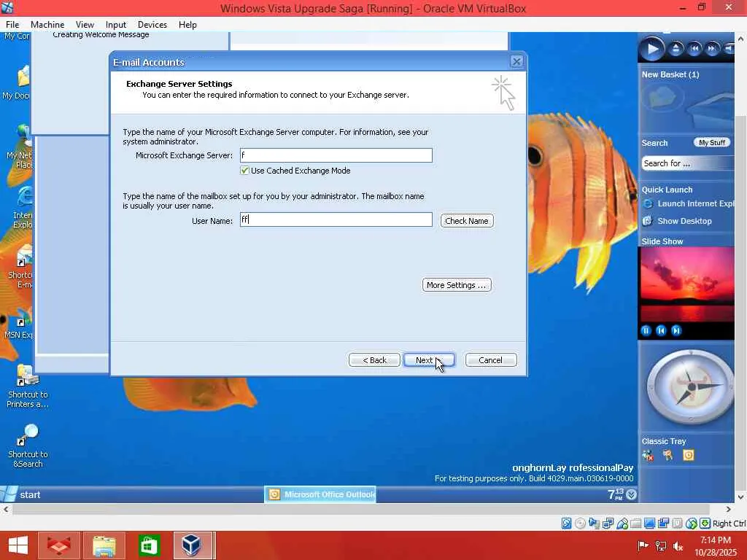Screen dimensions: 747x560
Task: Open the Machine menu
Action: pyautogui.click(x=47, y=24)
